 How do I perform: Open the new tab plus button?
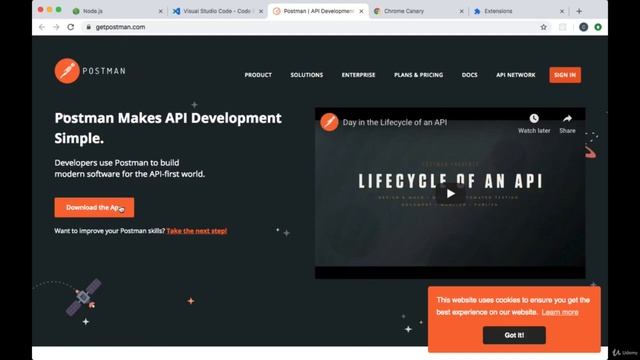point(579,11)
